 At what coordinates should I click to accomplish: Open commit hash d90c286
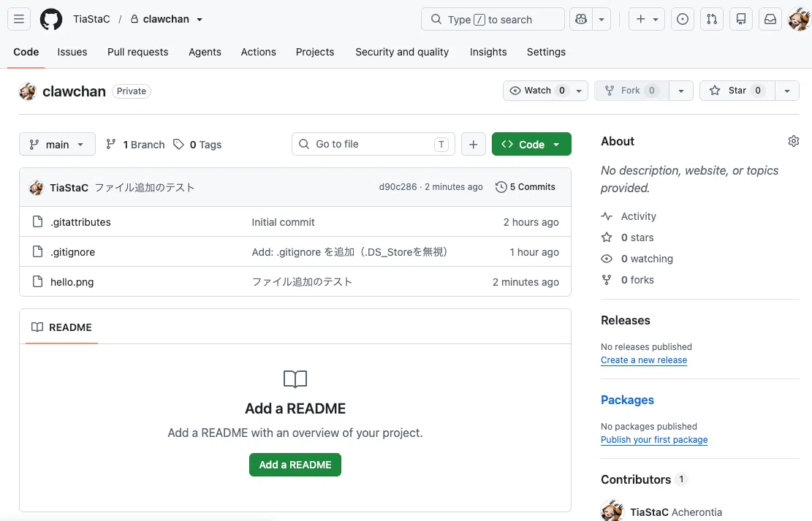pyautogui.click(x=398, y=187)
